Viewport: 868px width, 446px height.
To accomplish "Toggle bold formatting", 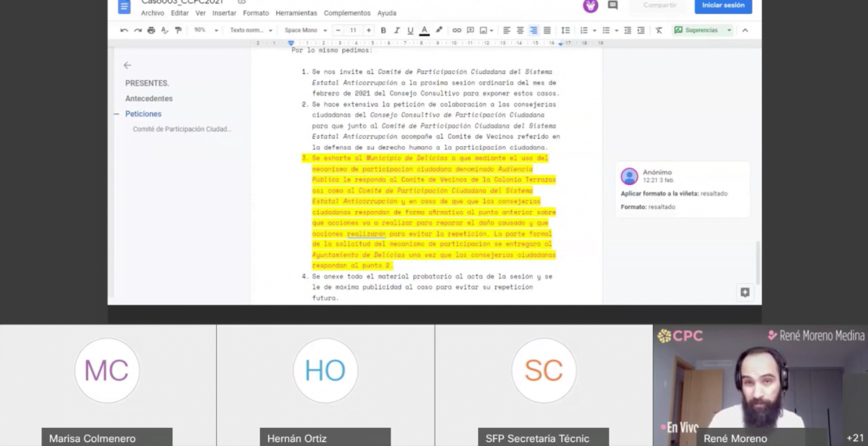I will click(x=383, y=30).
